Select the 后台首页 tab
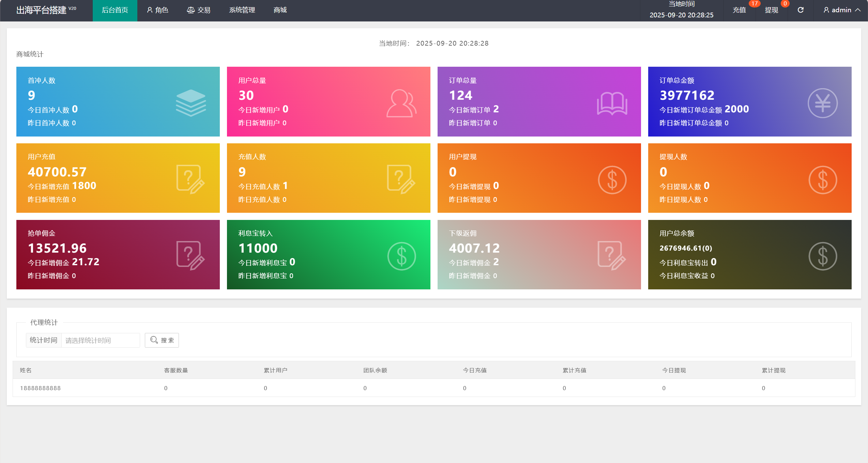 [115, 10]
